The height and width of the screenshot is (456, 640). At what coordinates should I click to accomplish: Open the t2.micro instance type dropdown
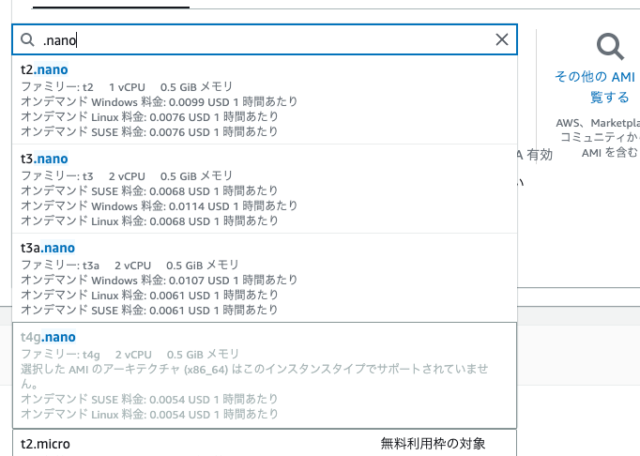[264, 443]
